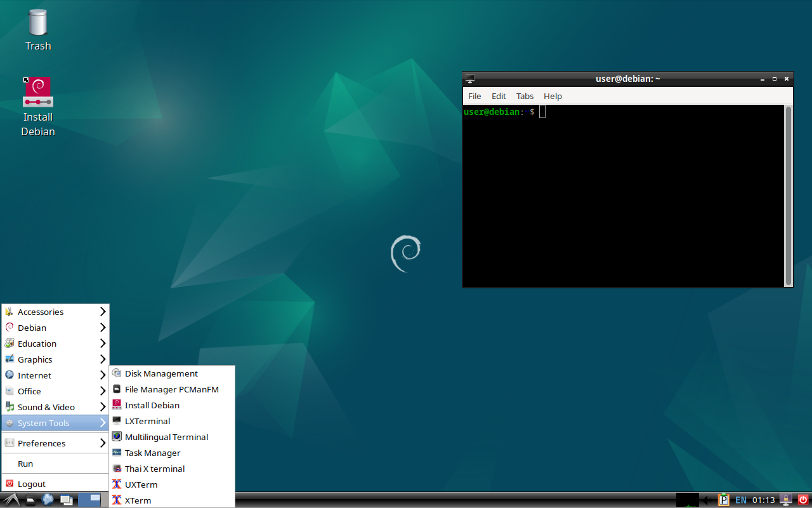This screenshot has height=508, width=812.
Task: Click the terminal vertical scrollbar
Action: point(789,196)
